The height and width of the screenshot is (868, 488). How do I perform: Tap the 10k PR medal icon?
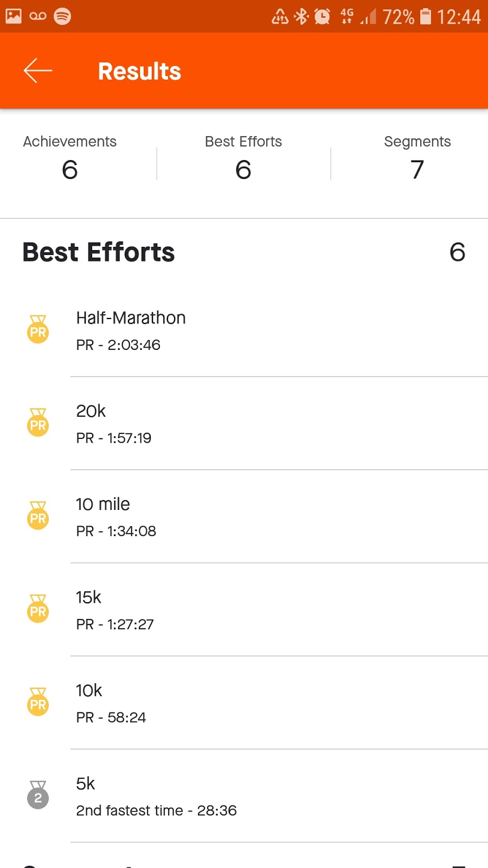[38, 703]
